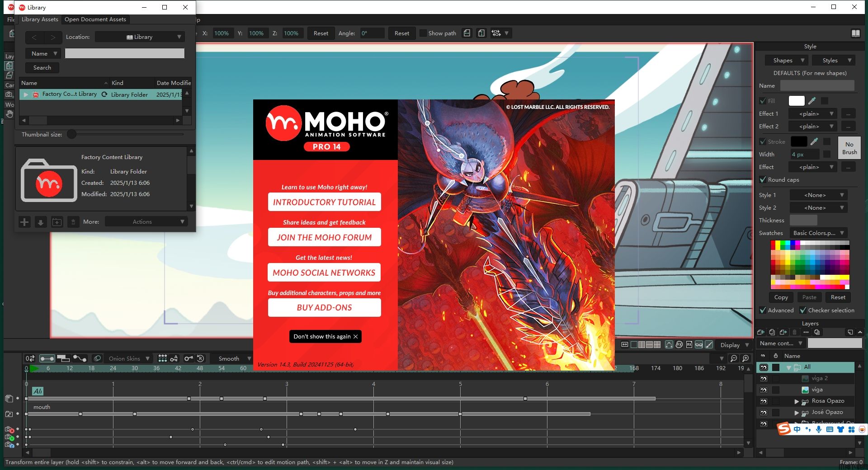Click the onion skin circles icon in timeline
The width and height of the screenshot is (868, 470).
pos(97,358)
